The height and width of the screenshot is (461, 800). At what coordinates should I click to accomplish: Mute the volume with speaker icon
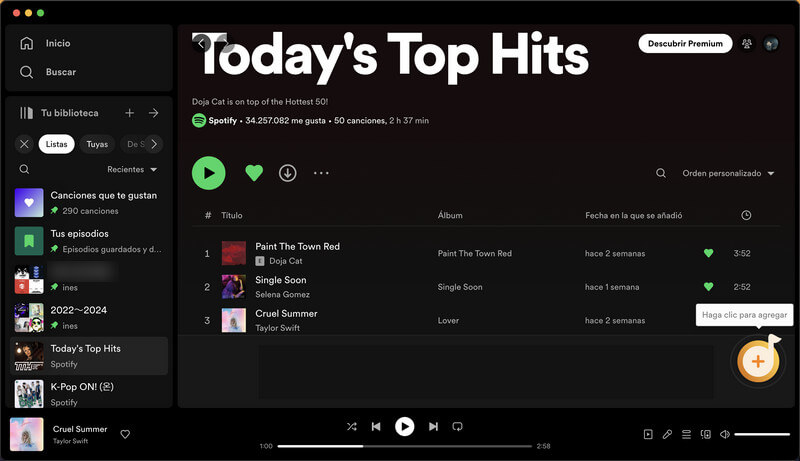point(725,434)
